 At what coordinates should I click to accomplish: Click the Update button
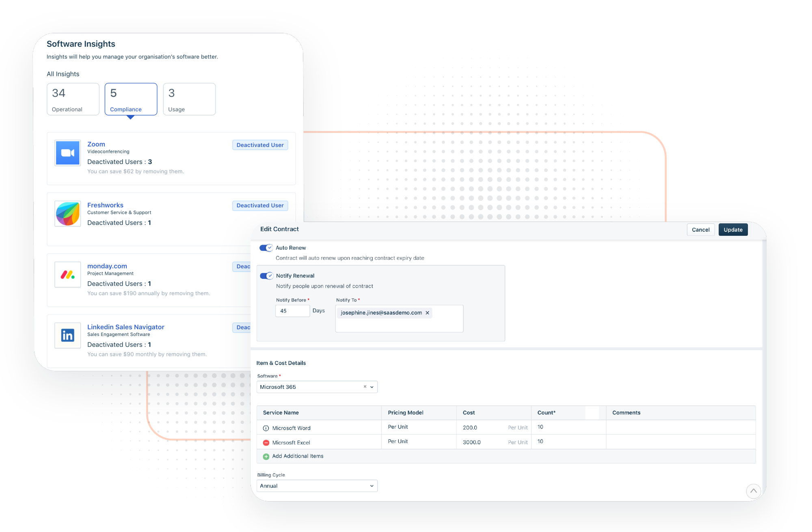click(733, 229)
